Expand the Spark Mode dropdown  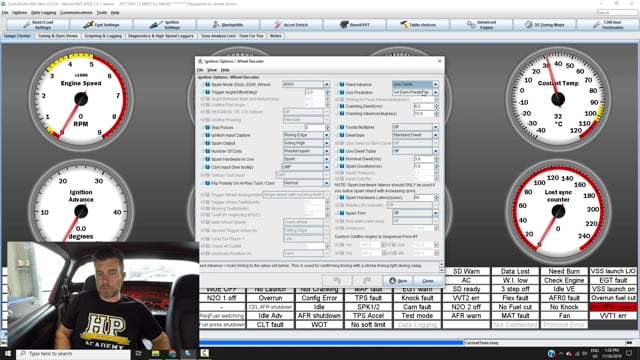tap(327, 84)
